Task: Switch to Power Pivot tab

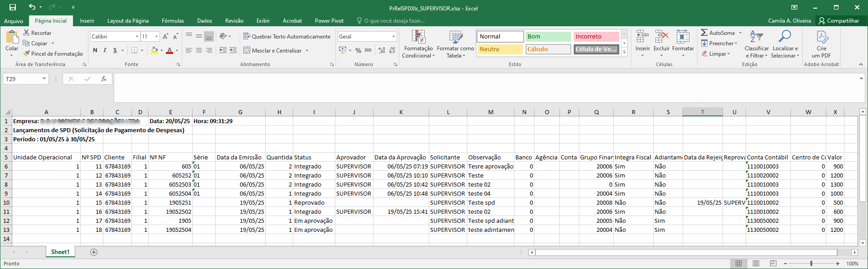Action: (329, 21)
